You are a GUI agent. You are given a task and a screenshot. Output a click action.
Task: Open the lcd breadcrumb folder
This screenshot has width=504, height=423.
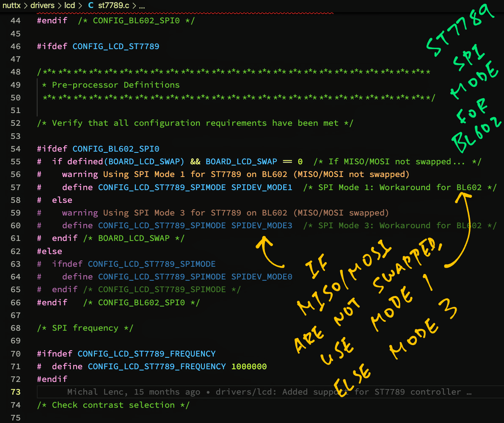point(70,6)
